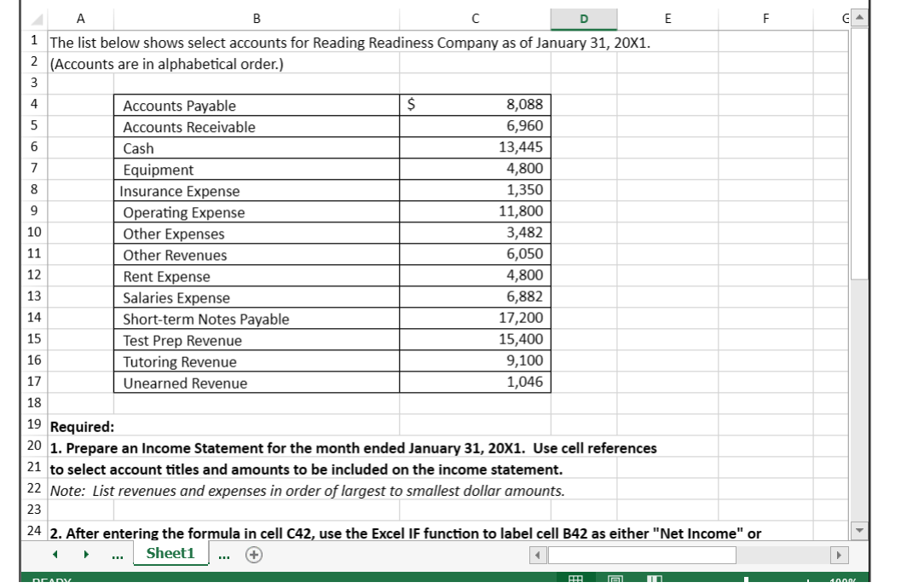Select cell C4 containing 8,088
This screenshot has width=901, height=588.
tap(477, 103)
